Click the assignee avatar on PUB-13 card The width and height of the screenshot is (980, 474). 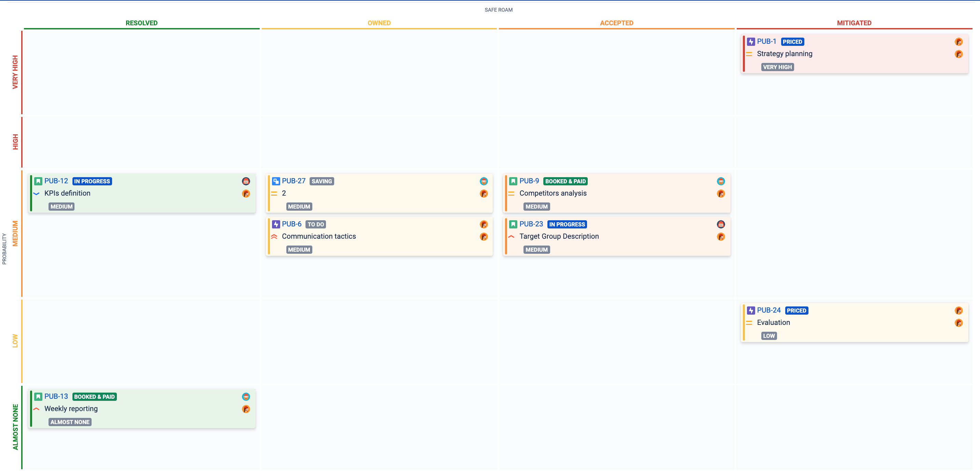(x=246, y=396)
